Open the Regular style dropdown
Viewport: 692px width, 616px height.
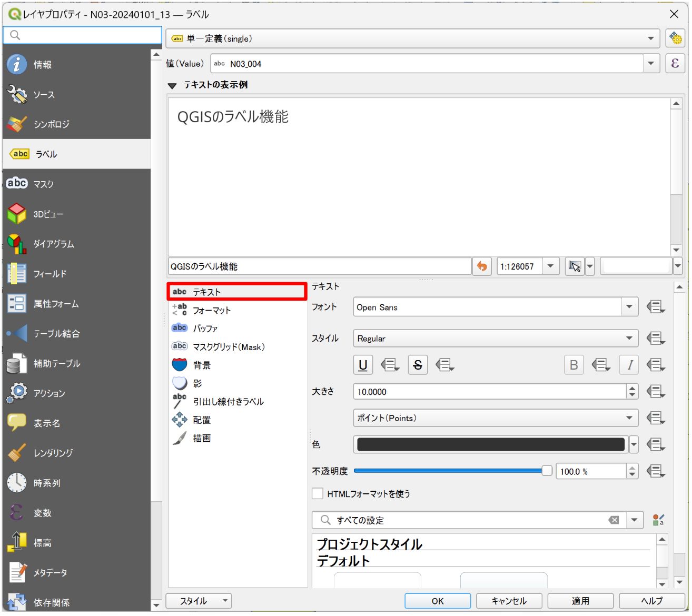[x=496, y=338]
